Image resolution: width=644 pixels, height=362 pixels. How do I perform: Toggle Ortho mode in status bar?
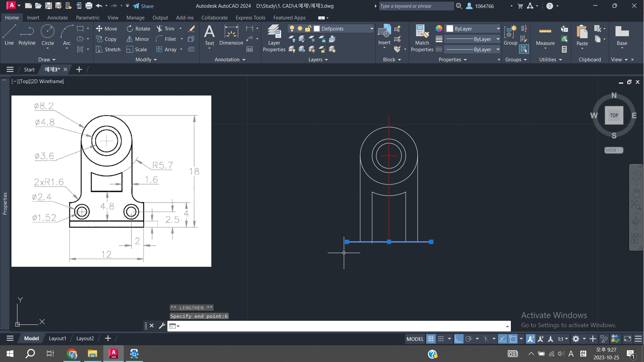click(x=459, y=339)
